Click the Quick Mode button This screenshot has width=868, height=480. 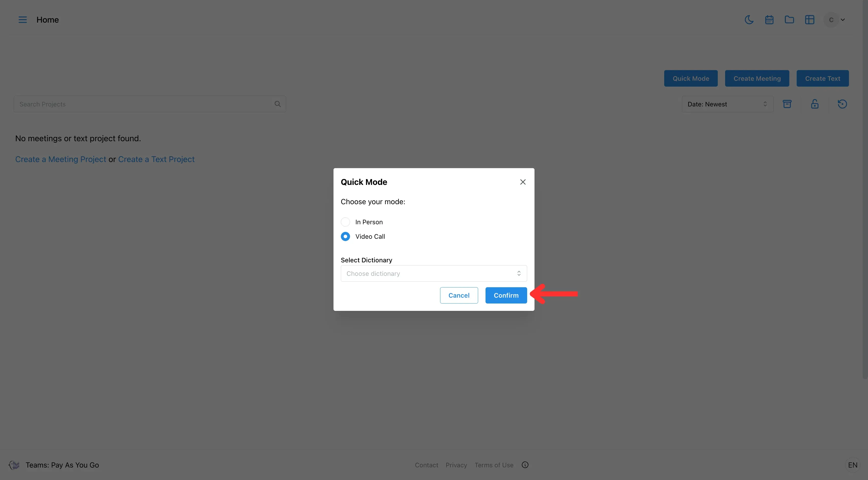691,78
